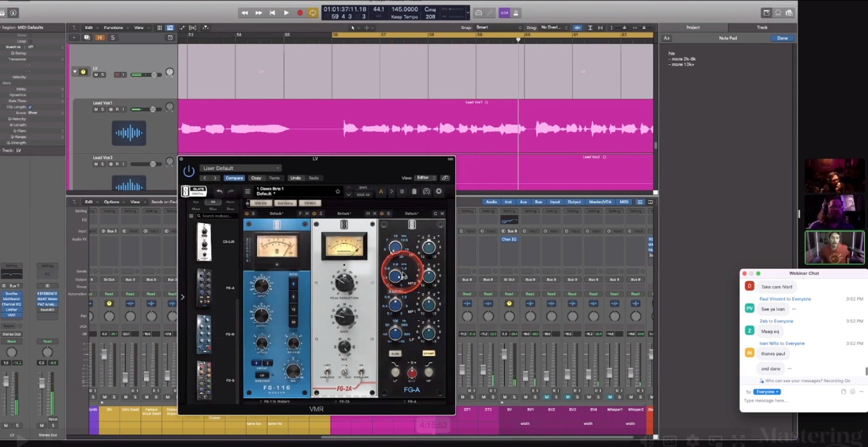868x447 pixels.
Task: Select ratio 12 on FG-116
Action: tap(293, 310)
